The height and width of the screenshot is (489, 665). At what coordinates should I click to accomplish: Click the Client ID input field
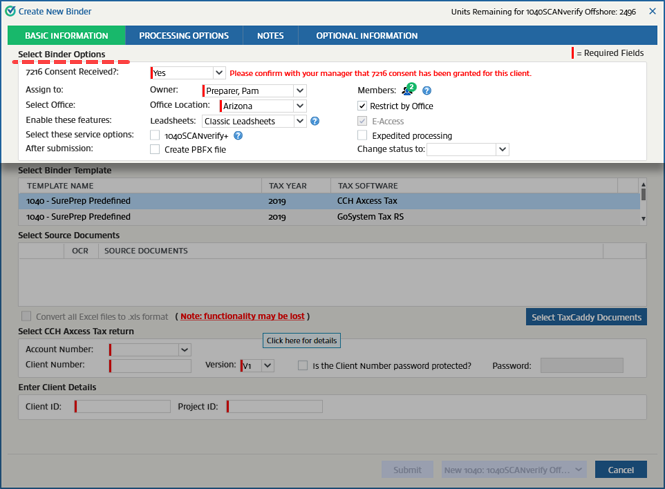(122, 406)
